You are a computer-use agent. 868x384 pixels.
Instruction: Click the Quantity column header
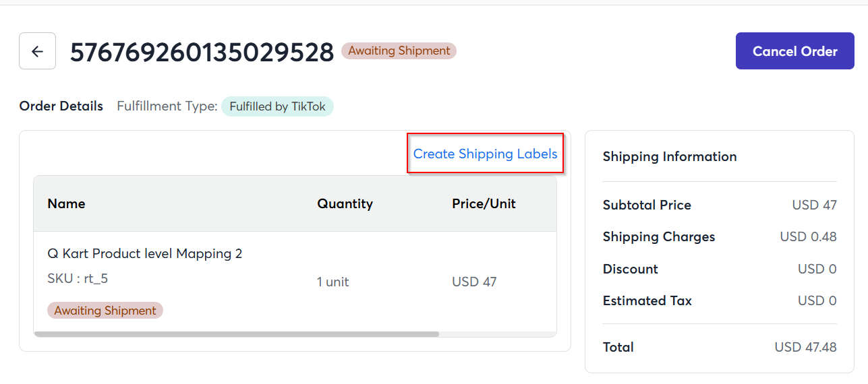point(345,203)
